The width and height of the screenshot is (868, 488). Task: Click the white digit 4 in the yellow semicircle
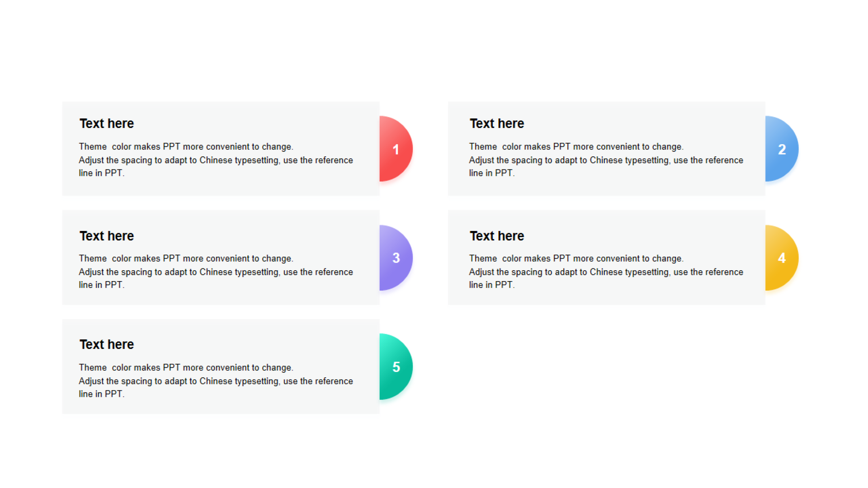(782, 258)
